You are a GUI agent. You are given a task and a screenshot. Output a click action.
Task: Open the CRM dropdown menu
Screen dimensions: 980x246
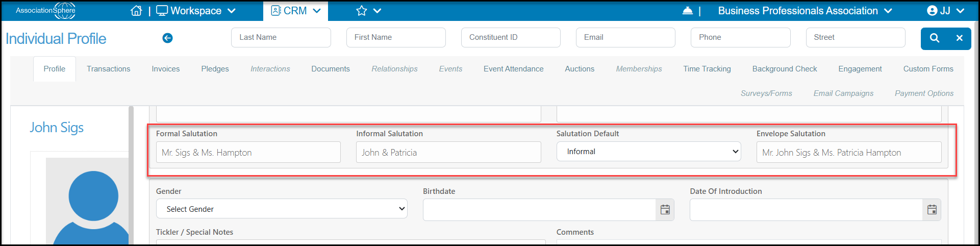(x=296, y=11)
